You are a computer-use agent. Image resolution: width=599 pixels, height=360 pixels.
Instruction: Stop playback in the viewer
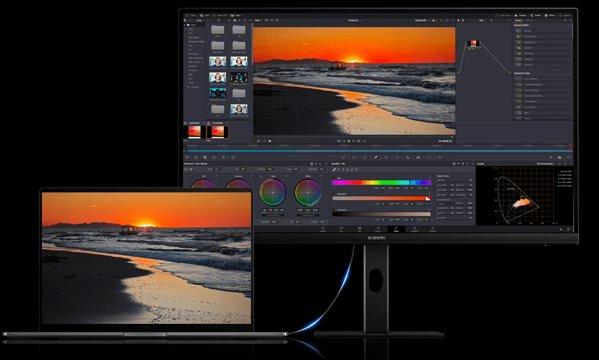(x=349, y=141)
